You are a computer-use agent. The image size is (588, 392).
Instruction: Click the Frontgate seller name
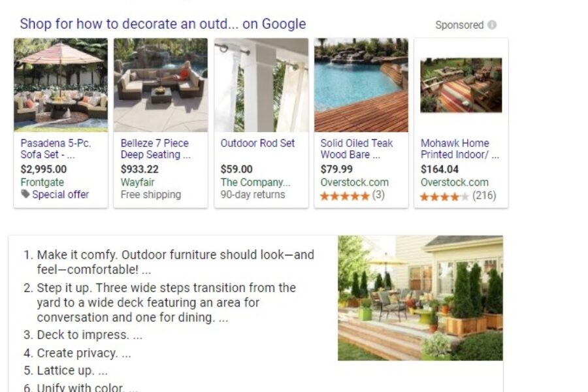pyautogui.click(x=42, y=182)
